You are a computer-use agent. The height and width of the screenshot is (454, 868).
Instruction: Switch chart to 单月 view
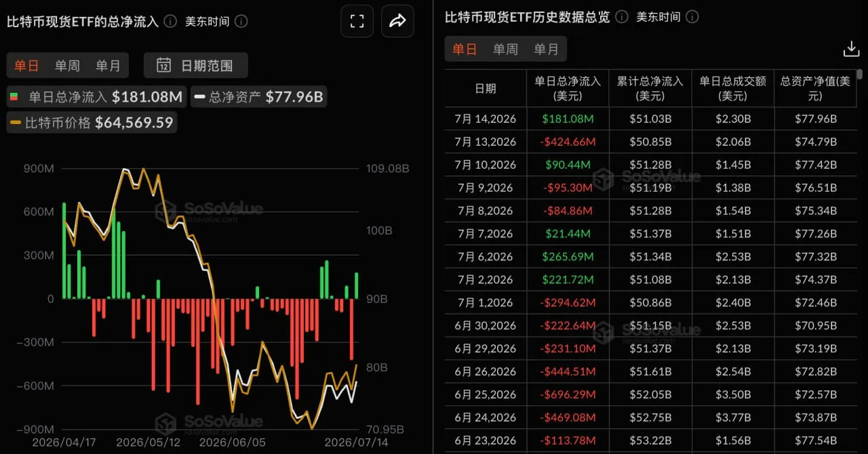point(108,66)
